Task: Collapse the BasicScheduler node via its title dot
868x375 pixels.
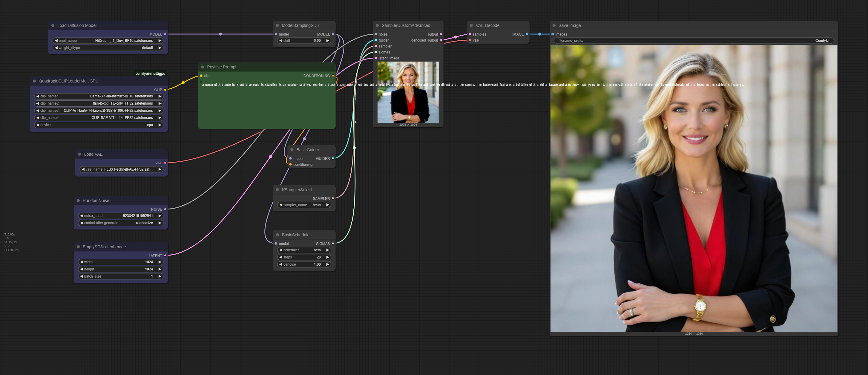Action: tap(278, 235)
